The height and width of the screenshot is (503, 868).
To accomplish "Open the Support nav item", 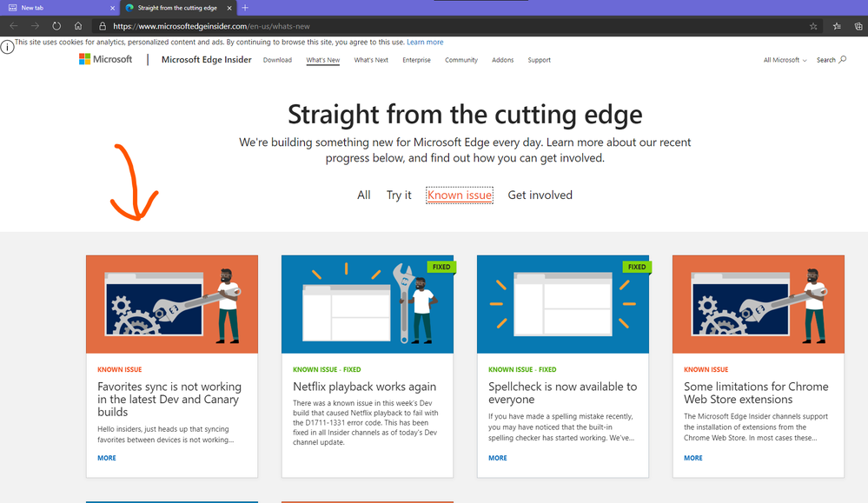I will click(x=540, y=60).
